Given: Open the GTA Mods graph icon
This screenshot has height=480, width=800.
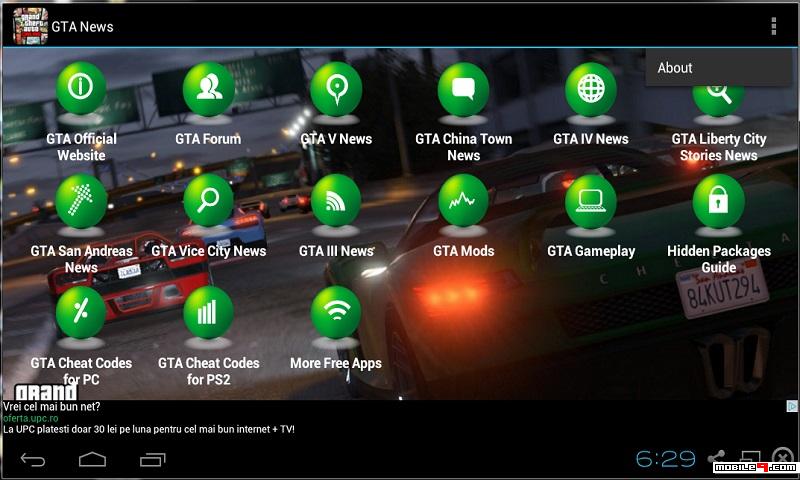Looking at the screenshot, I should click(463, 200).
